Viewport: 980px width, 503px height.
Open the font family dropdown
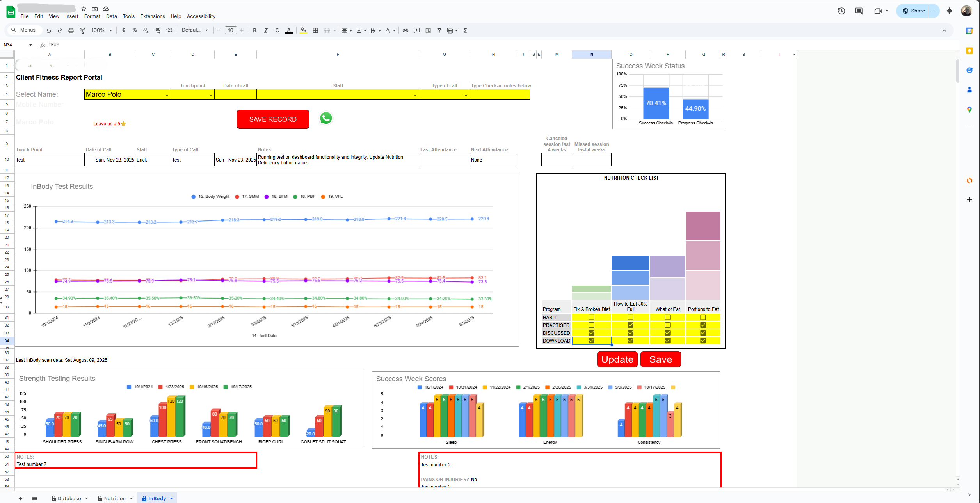click(x=195, y=30)
